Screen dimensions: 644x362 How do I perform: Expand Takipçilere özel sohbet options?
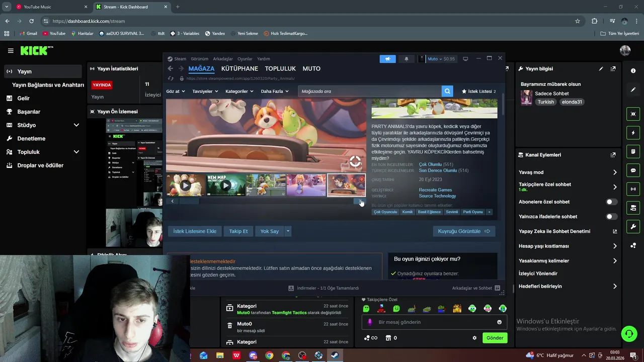615,187
